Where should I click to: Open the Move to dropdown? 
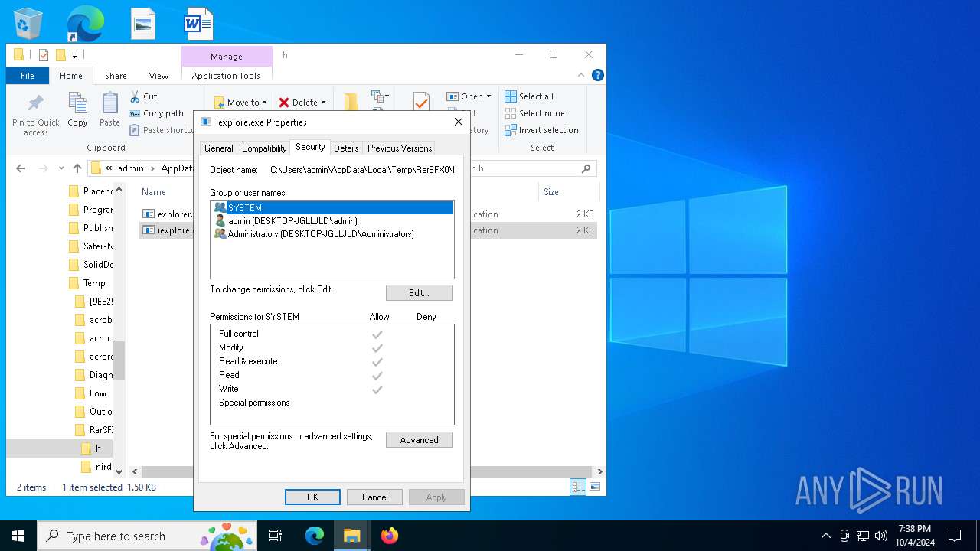240,103
